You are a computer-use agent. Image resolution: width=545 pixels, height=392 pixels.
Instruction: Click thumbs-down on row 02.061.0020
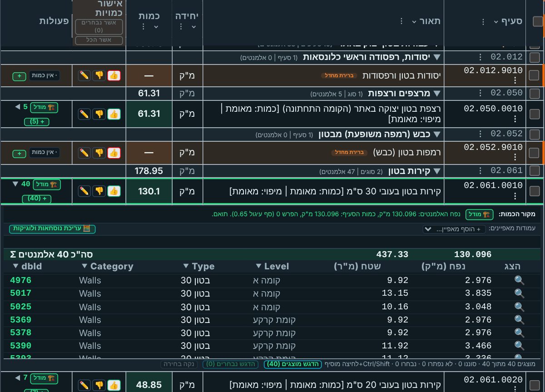point(99,385)
